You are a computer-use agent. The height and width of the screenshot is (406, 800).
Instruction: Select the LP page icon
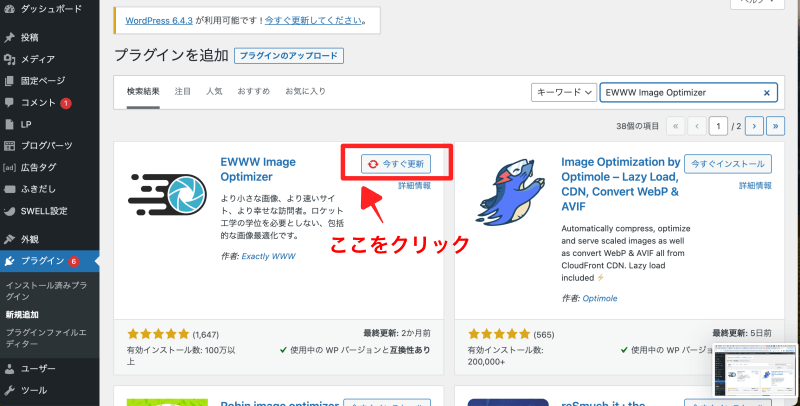click(x=9, y=124)
